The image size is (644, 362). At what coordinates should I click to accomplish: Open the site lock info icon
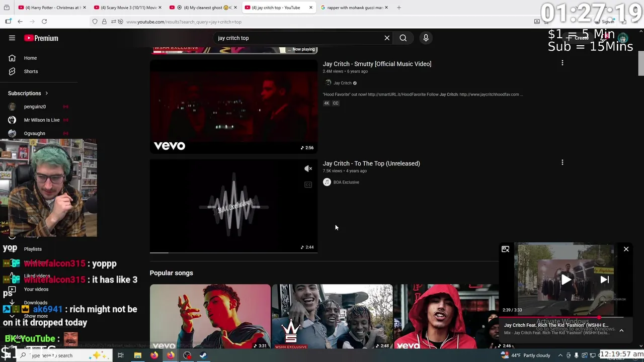(104, 22)
